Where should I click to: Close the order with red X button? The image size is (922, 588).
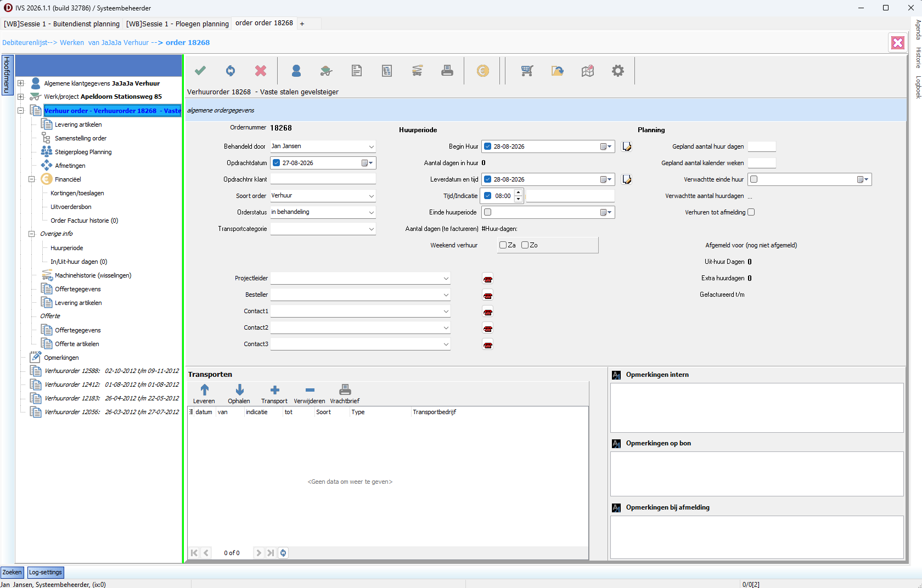898,43
